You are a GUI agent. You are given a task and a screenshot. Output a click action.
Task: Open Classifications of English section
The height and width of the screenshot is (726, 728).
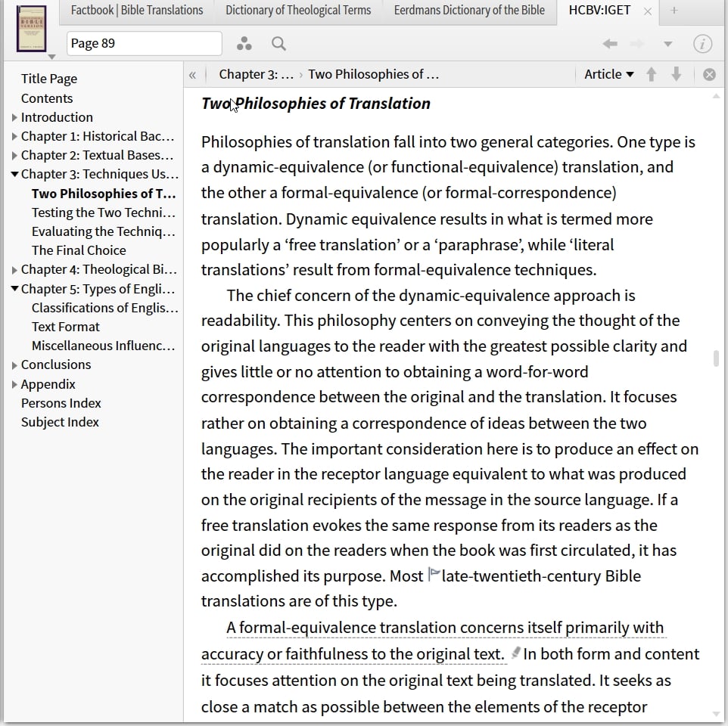[x=105, y=308]
